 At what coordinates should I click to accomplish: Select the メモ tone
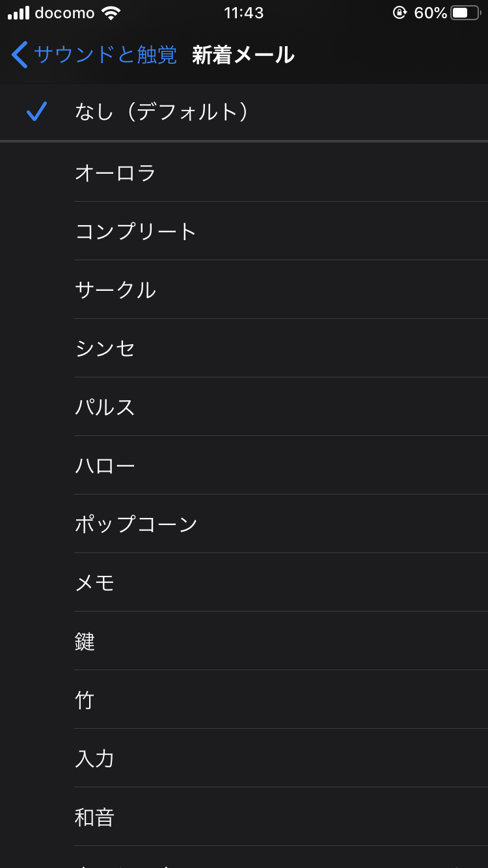click(x=95, y=582)
